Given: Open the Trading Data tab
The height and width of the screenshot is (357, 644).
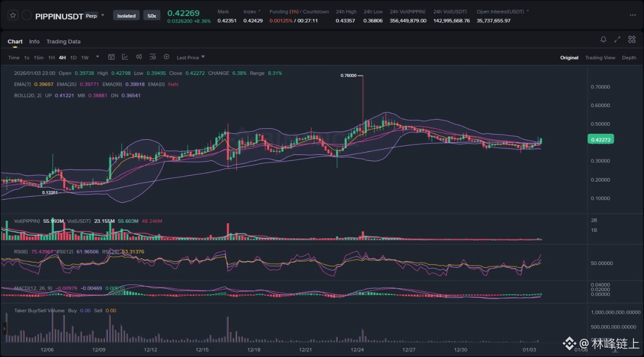Looking at the screenshot, I should [63, 41].
